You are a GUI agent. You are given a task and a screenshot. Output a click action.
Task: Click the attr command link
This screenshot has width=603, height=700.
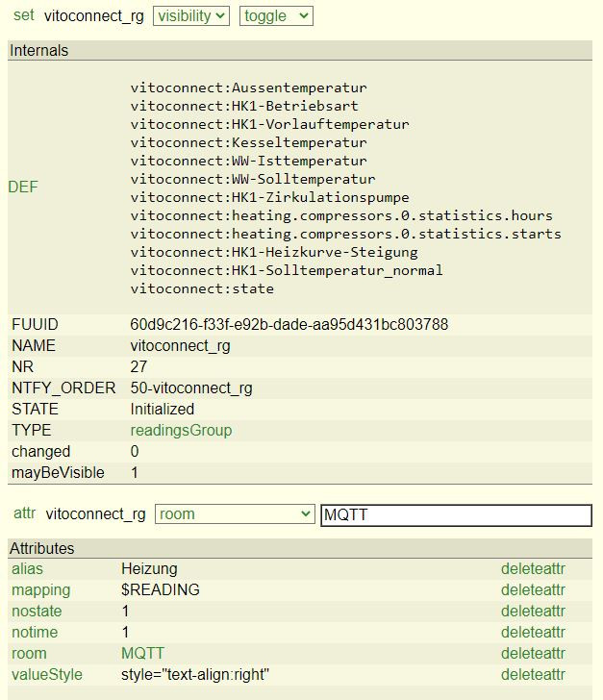tap(24, 513)
